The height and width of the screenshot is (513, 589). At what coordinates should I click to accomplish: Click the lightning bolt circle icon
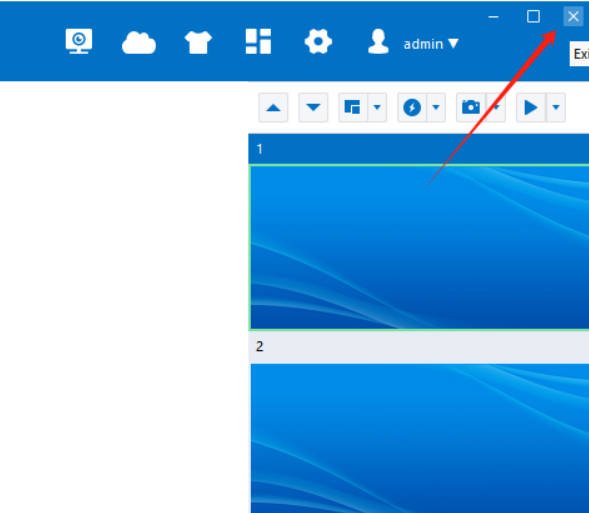(412, 108)
